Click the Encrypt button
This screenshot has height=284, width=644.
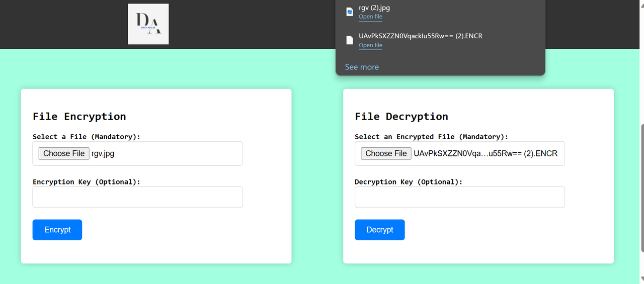pos(57,230)
